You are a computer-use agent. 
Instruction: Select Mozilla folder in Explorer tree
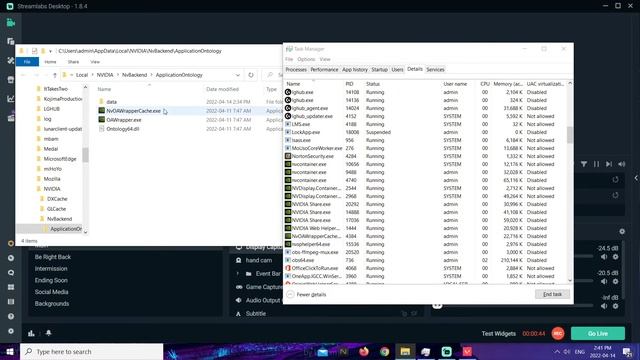click(52, 179)
